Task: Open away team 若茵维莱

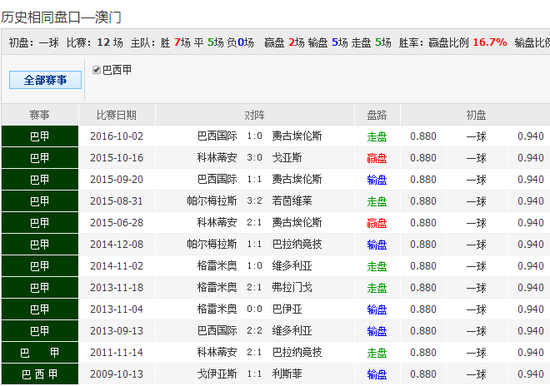Action: click(292, 201)
